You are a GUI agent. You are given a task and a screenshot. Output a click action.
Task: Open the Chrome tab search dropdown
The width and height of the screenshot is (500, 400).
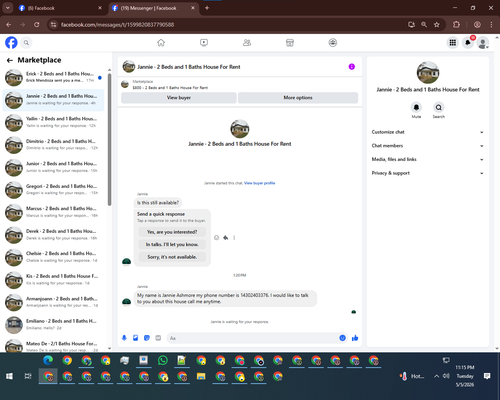7,8
